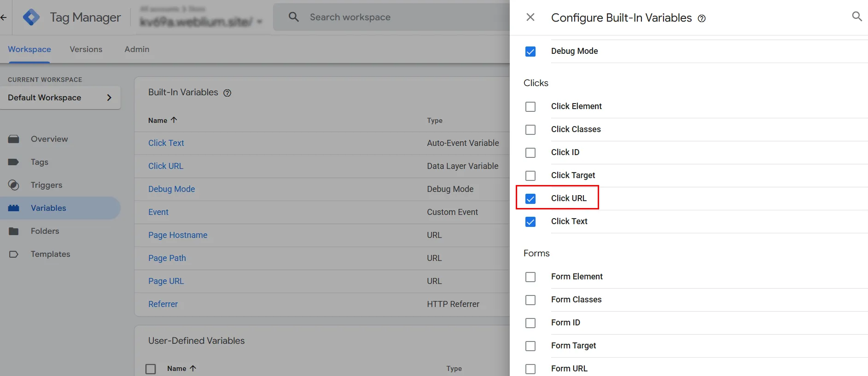Click the Folders sidebar icon
868x376 pixels.
(14, 231)
